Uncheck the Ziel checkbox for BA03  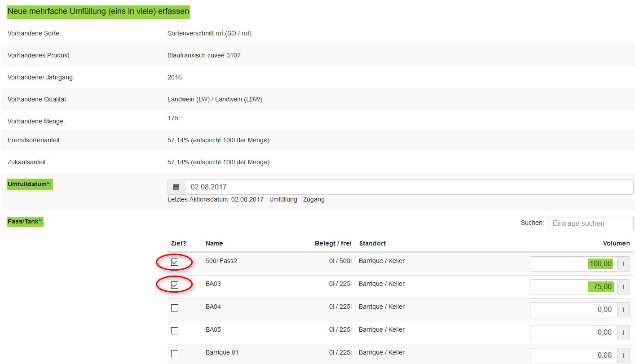coord(175,285)
